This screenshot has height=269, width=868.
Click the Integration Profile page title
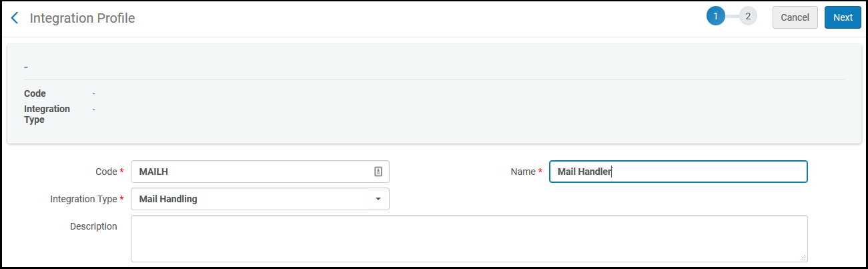(83, 18)
